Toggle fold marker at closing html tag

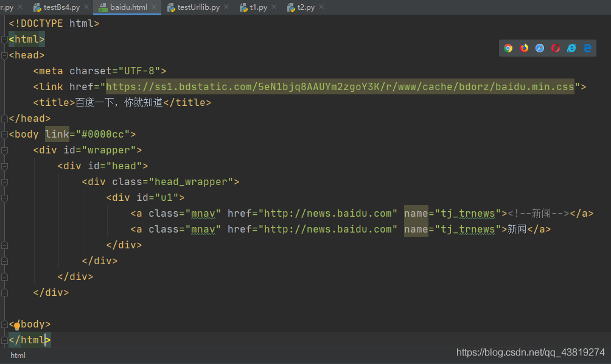pos(5,340)
